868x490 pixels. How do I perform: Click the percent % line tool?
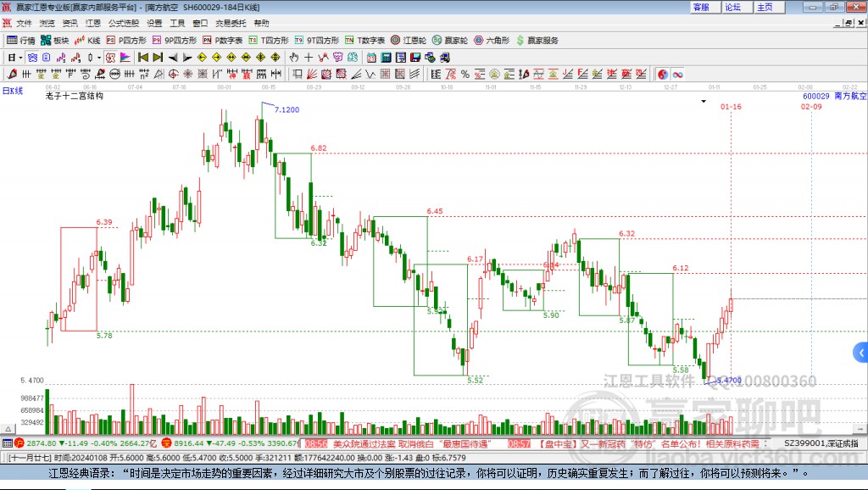[x=465, y=75]
